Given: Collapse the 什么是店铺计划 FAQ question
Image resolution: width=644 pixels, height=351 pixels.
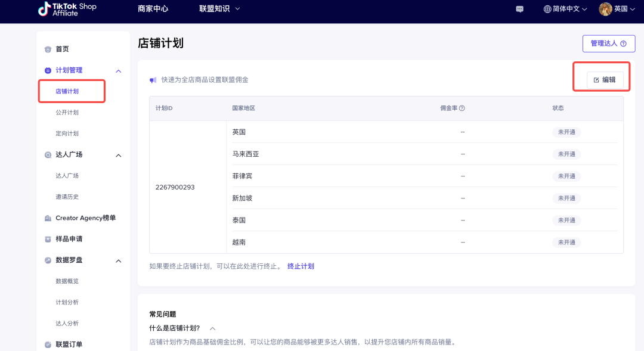Looking at the screenshot, I should (x=212, y=328).
